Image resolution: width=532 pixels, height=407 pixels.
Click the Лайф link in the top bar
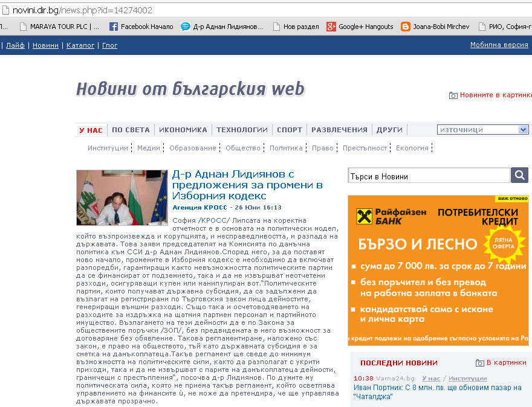coord(15,45)
